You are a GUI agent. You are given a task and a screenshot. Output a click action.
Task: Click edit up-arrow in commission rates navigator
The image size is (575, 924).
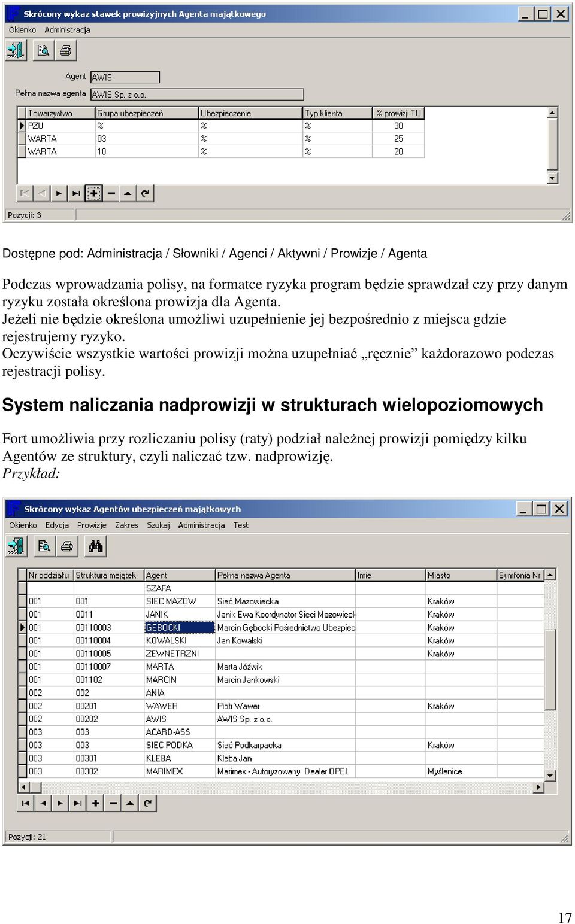(128, 193)
